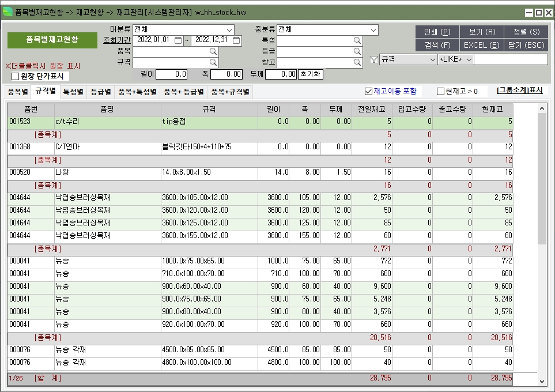Click the 길이 input field
The height and width of the screenshot is (392, 555).
[x=172, y=74]
